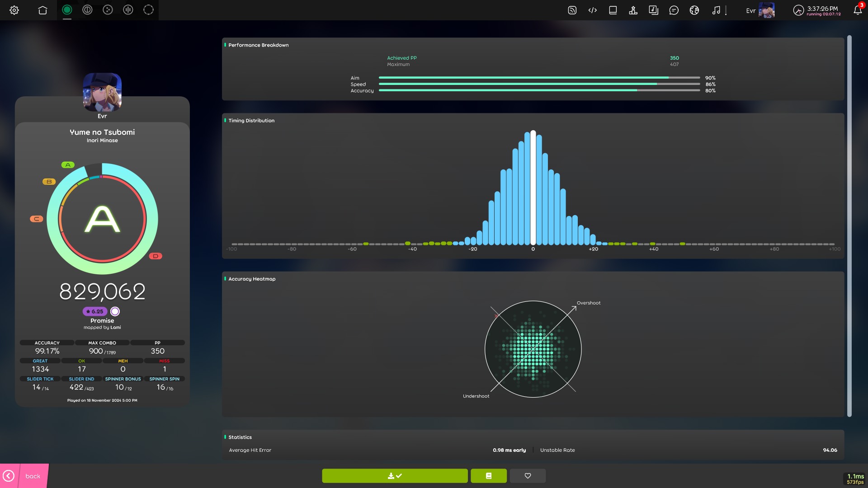Select the osu! standard ruleset icon
The height and width of the screenshot is (488, 868).
(67, 10)
